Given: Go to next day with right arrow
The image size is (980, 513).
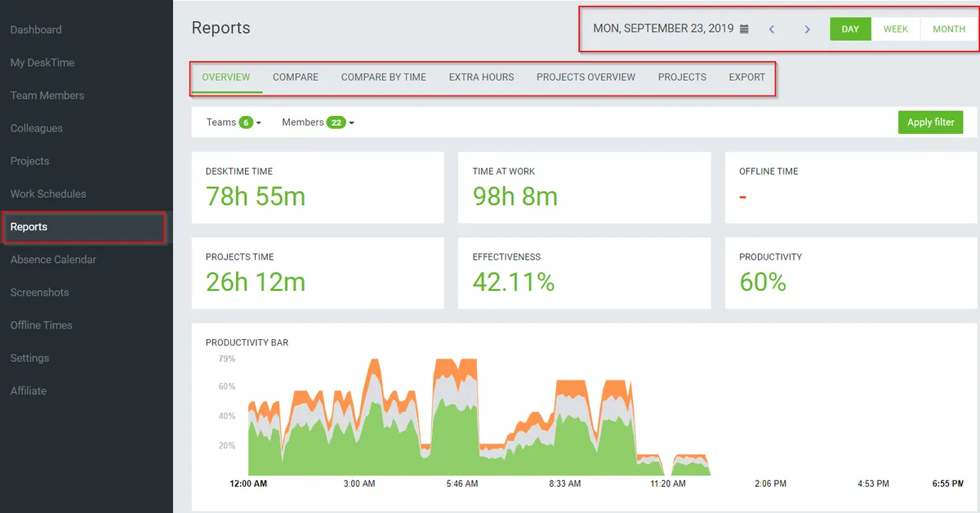Looking at the screenshot, I should pos(807,29).
